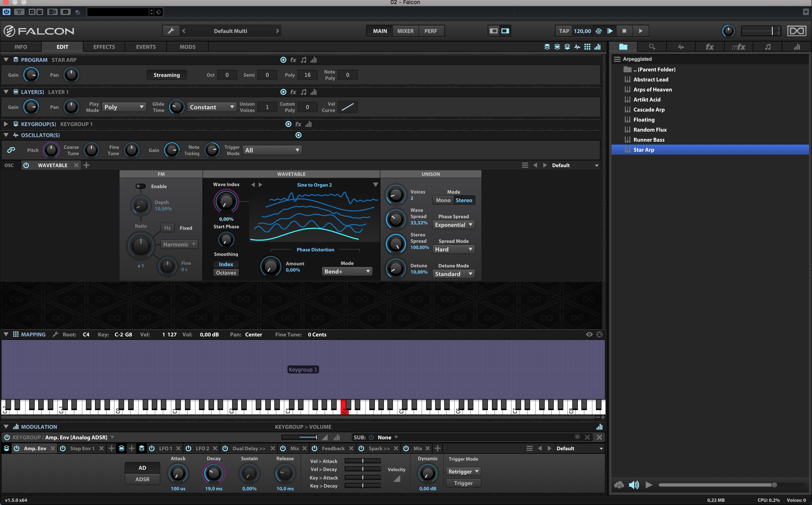Toggle the WAVETABLE oscillator power button

[x=26, y=165]
